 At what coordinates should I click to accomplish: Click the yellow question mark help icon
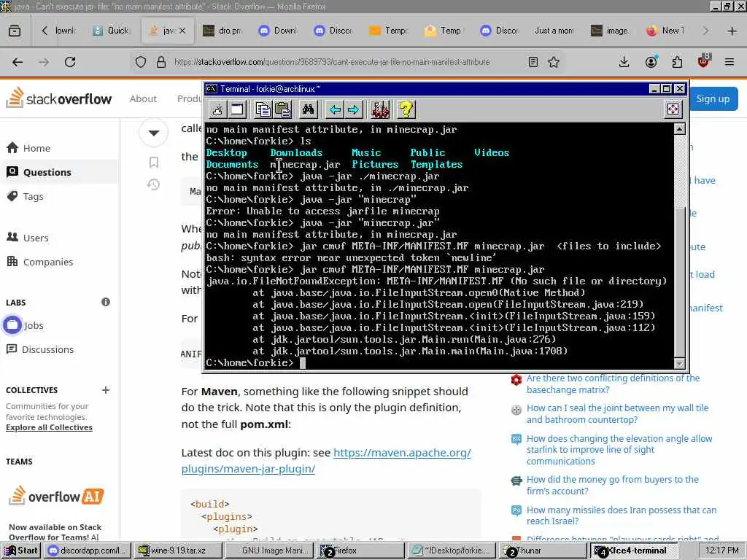[x=406, y=109]
